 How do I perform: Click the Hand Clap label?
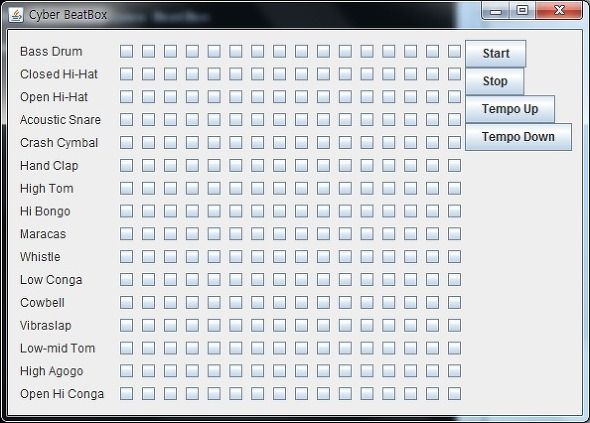[49, 166]
